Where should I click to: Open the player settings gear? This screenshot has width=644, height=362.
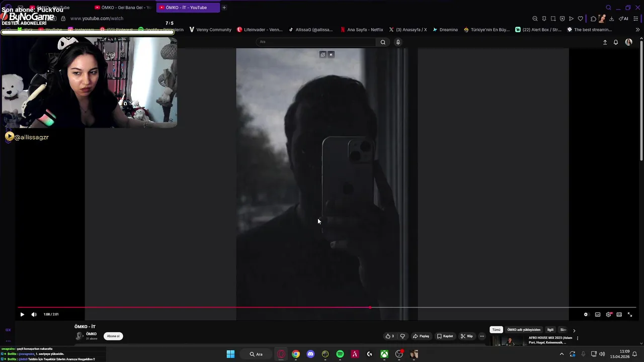point(609,314)
